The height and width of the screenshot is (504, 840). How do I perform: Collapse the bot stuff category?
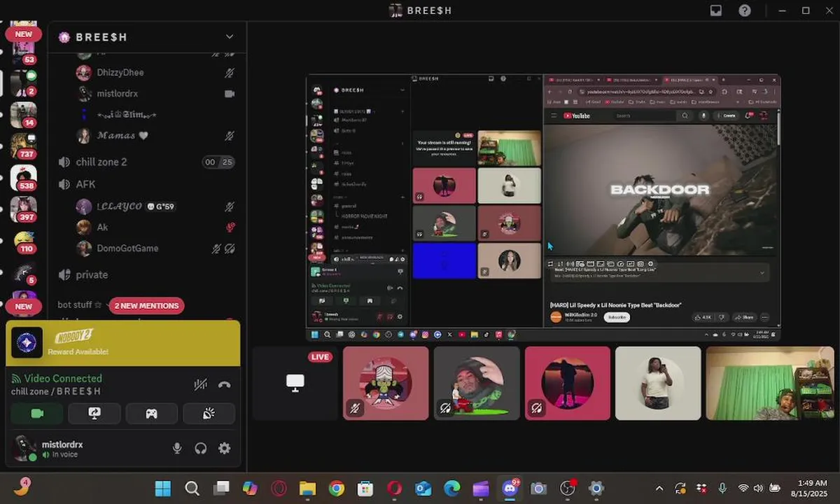pos(80,305)
